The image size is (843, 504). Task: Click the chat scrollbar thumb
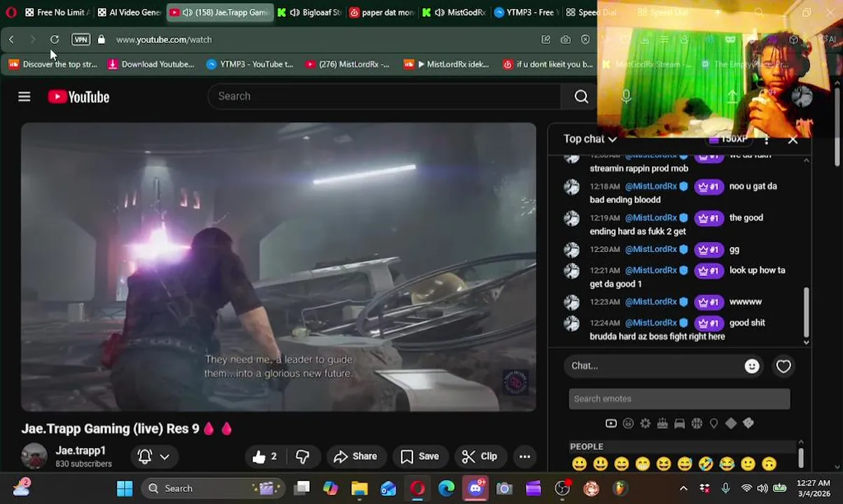(806, 311)
